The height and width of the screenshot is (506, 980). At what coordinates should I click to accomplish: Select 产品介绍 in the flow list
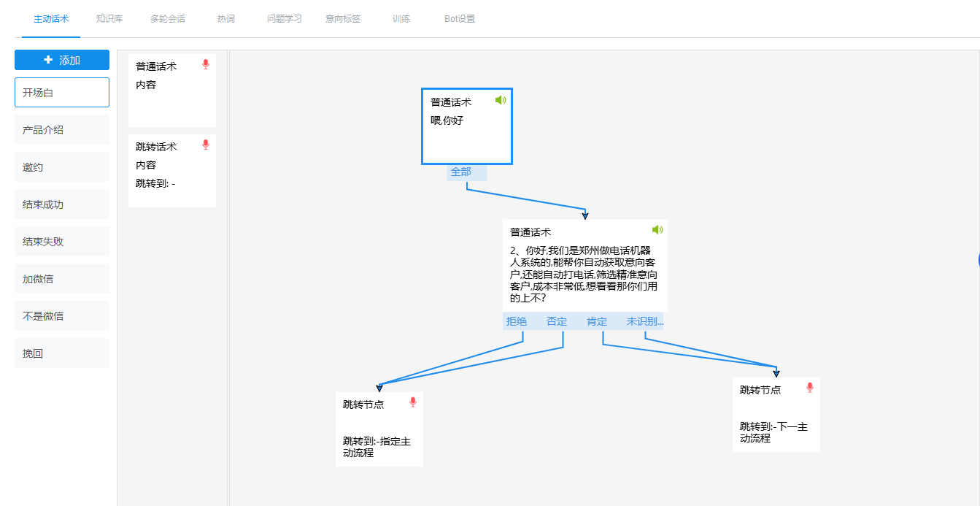point(62,130)
